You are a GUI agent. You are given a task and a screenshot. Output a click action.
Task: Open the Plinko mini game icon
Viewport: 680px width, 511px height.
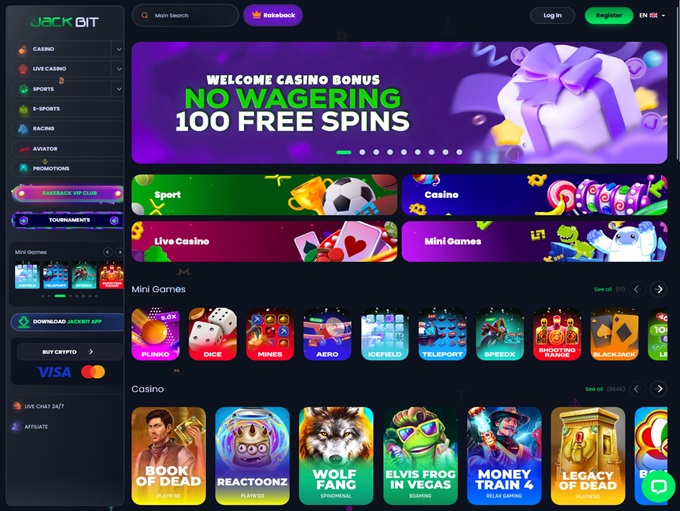coord(155,334)
